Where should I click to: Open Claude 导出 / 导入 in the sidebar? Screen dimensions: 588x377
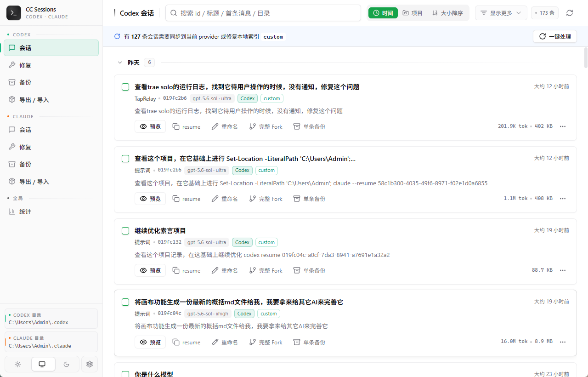coord(51,182)
